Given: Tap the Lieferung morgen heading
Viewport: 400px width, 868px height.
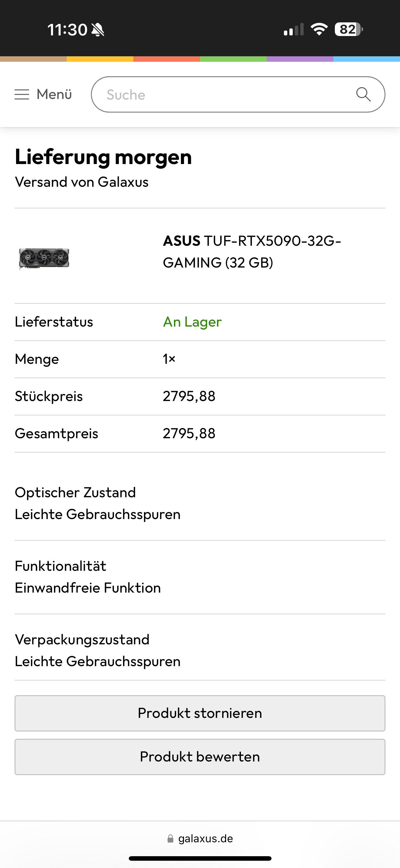Looking at the screenshot, I should pyautogui.click(x=103, y=157).
